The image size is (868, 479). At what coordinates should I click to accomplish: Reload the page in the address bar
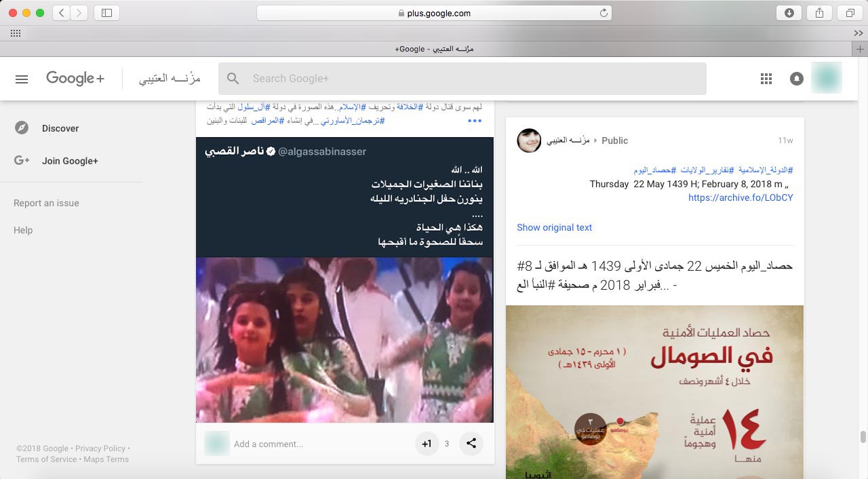[x=604, y=13]
